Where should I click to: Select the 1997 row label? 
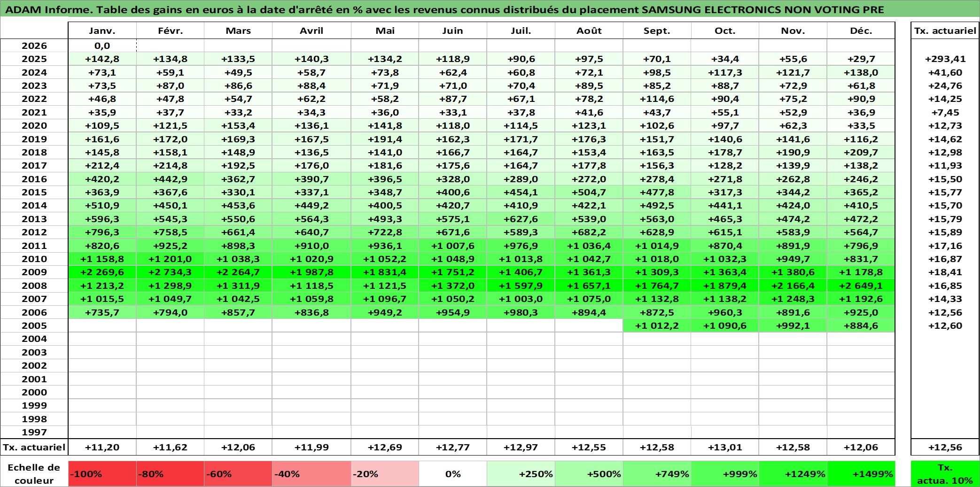[x=34, y=432]
